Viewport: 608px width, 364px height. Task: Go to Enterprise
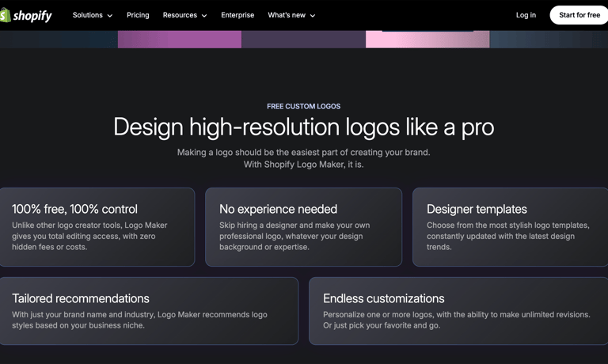[x=237, y=15]
